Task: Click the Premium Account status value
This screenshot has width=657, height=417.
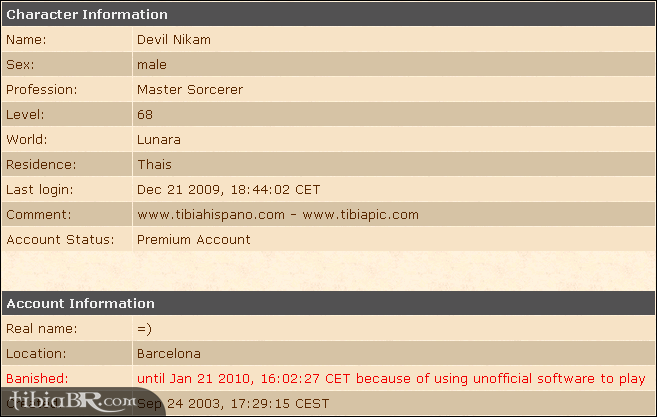Action: [x=193, y=240]
